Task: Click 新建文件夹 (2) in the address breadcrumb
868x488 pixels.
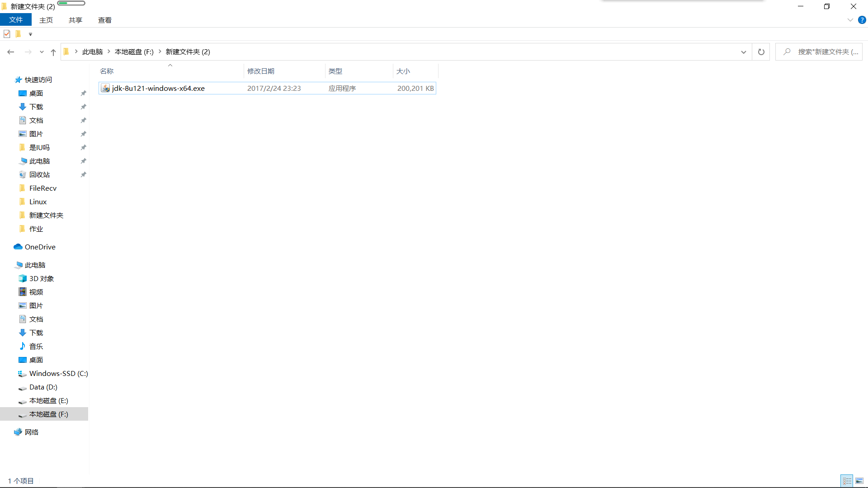Action: point(188,52)
